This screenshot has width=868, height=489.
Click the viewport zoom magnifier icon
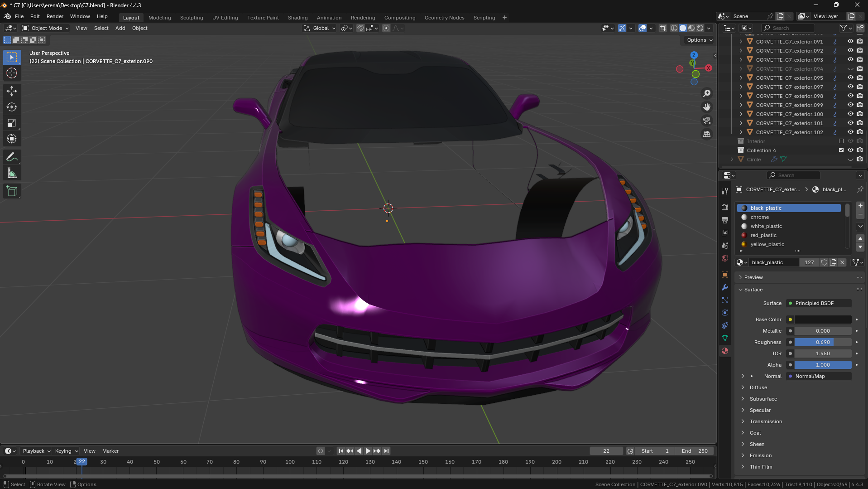coord(707,93)
